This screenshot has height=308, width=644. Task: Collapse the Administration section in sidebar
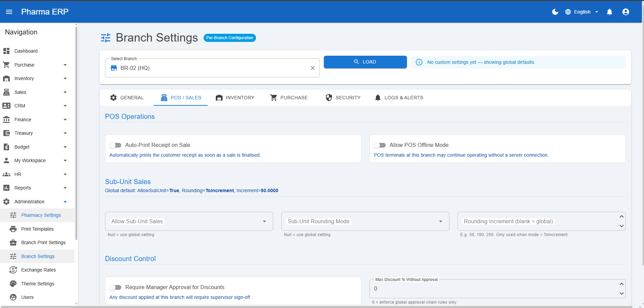pyautogui.click(x=65, y=202)
